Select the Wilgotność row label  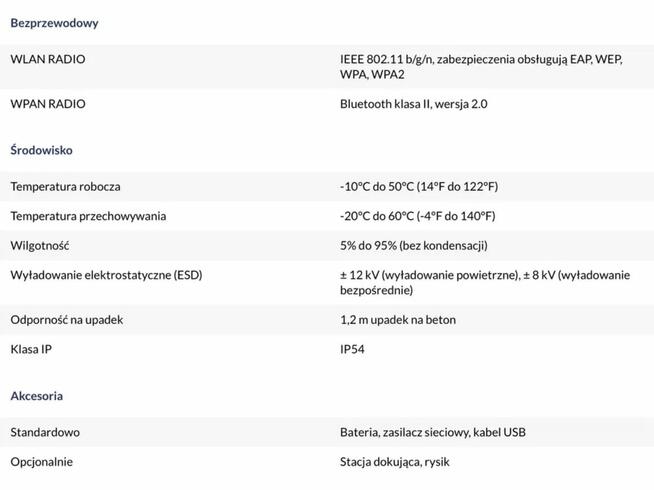[39, 245]
